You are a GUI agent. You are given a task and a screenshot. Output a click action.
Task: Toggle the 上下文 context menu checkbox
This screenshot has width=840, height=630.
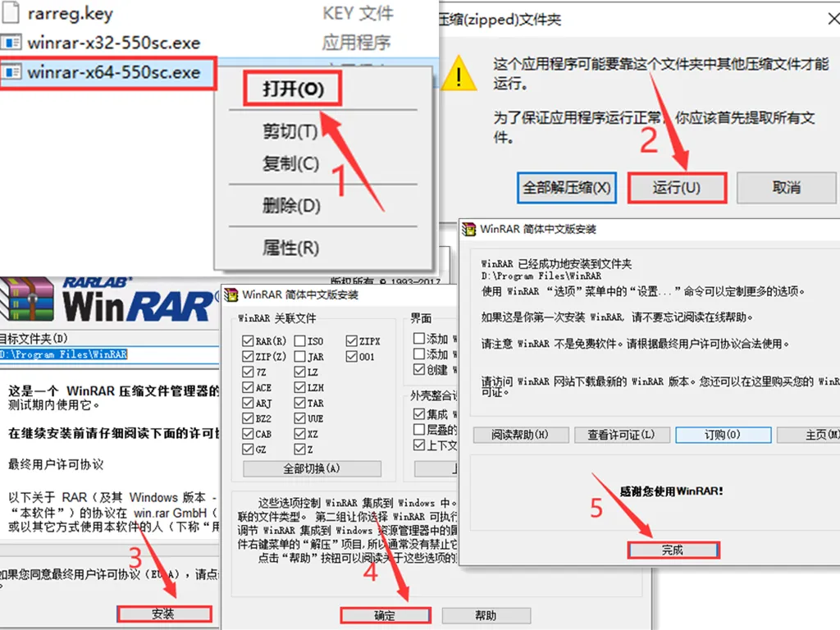(x=419, y=445)
